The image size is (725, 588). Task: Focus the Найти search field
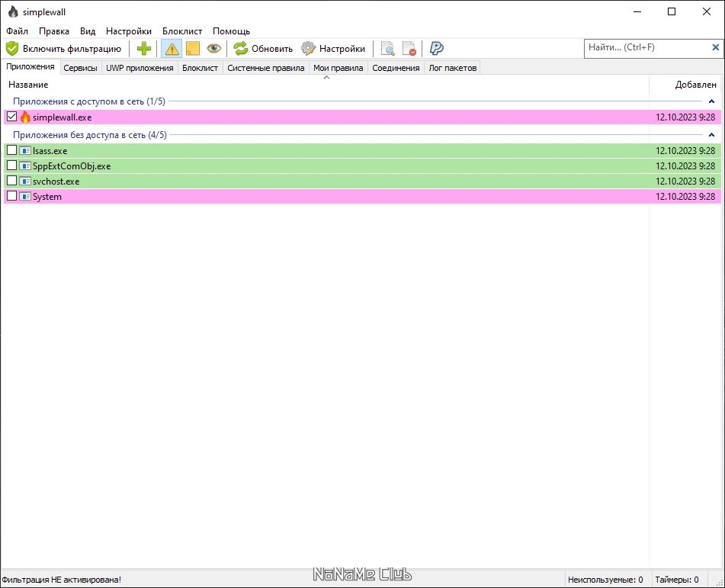(x=647, y=47)
